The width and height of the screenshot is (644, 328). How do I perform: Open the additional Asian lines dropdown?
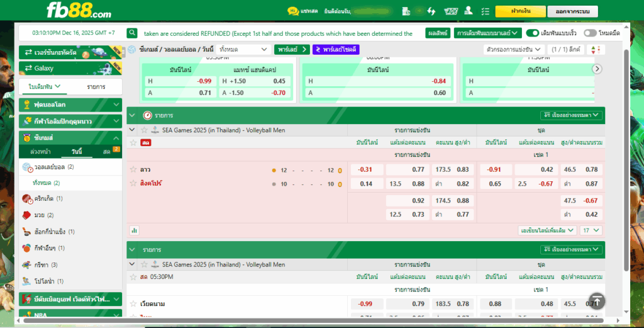[548, 230]
